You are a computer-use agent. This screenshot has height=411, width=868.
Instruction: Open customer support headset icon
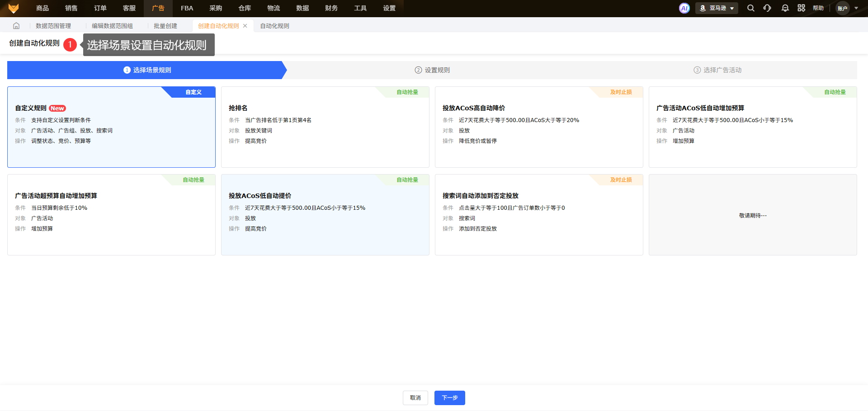(767, 8)
